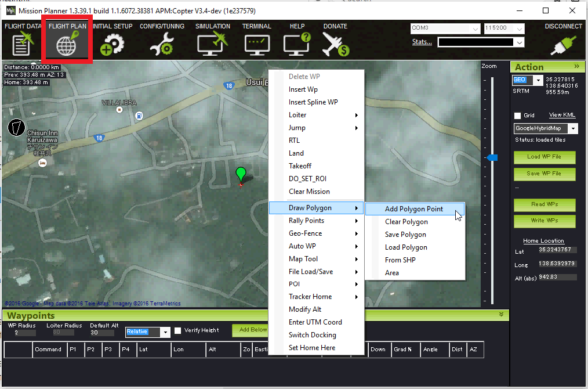The width and height of the screenshot is (588, 389).
Task: Click the Flight Plan globe icon
Action: coord(67,44)
